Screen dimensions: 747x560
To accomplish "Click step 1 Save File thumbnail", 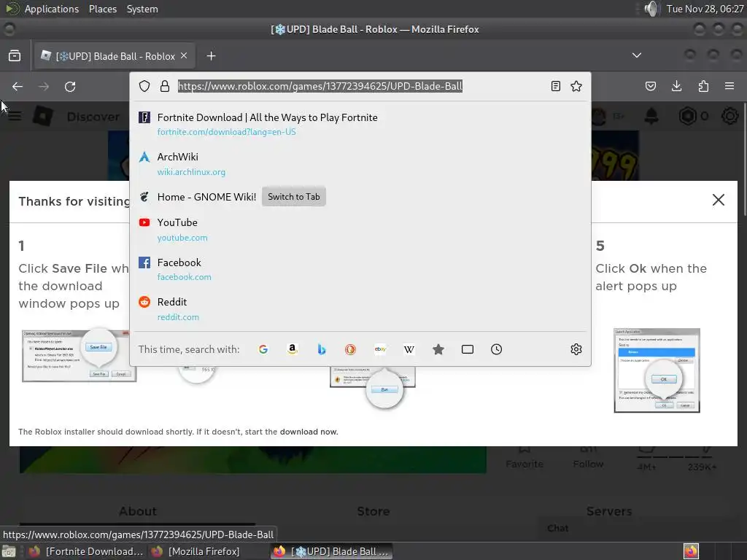I will pos(79,355).
